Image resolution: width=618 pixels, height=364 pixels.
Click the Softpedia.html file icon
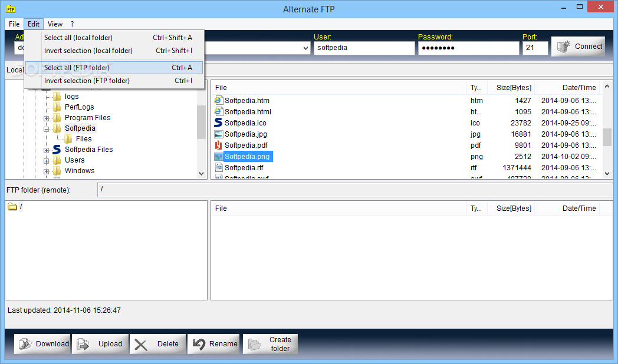coord(218,111)
